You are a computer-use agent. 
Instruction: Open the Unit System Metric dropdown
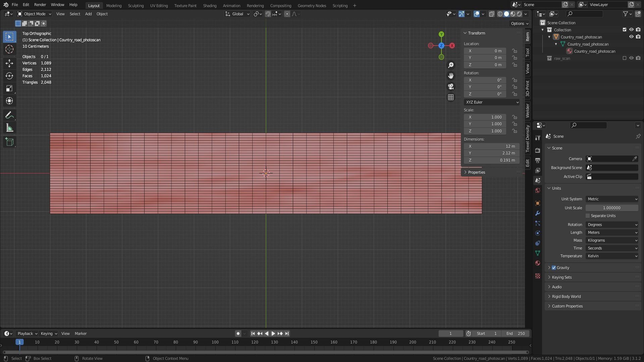coord(612,199)
